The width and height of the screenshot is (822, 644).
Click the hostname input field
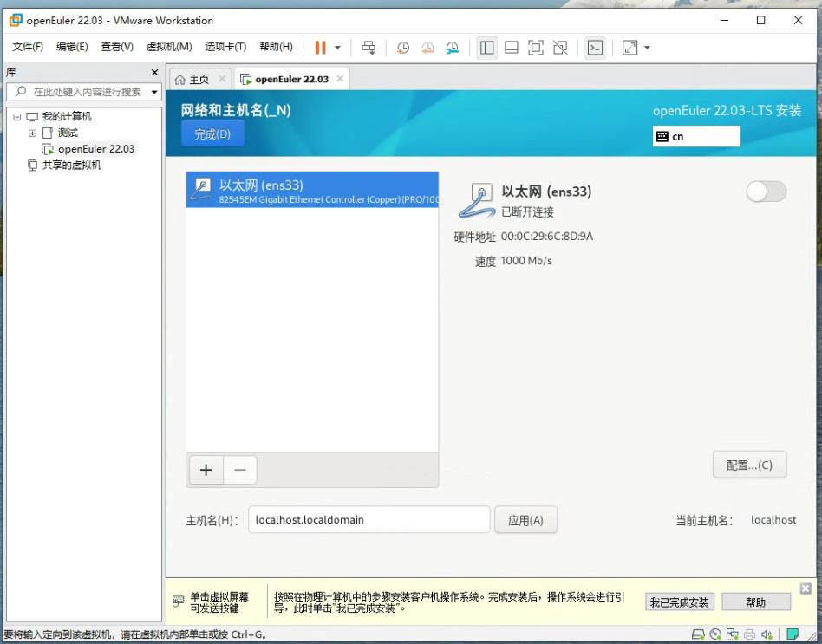click(369, 520)
